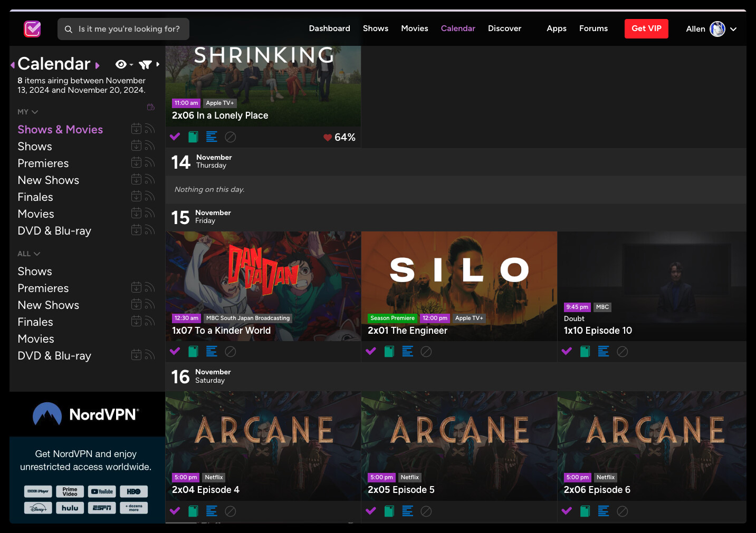
Task: Click the iCal icon for Shows & Movies
Action: click(136, 129)
